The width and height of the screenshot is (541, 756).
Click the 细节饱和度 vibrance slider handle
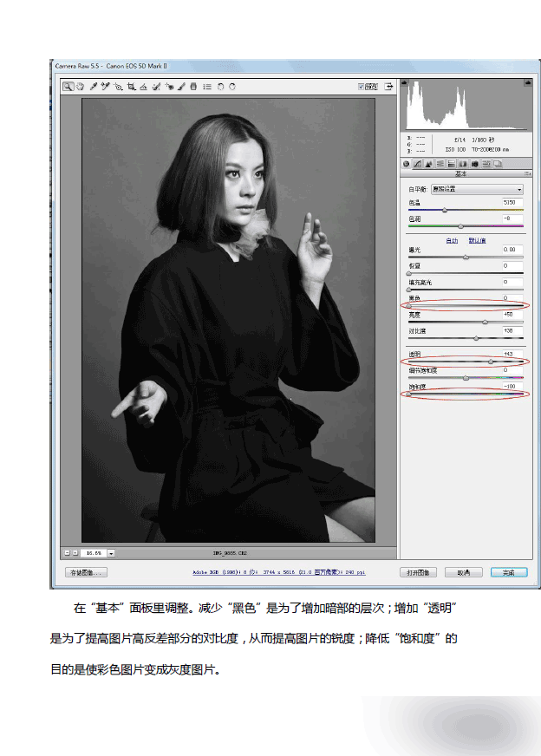pos(466,378)
